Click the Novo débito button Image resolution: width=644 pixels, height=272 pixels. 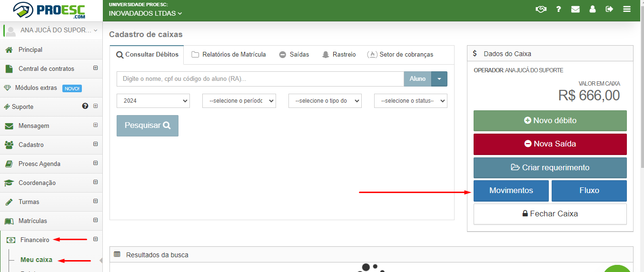click(x=550, y=121)
